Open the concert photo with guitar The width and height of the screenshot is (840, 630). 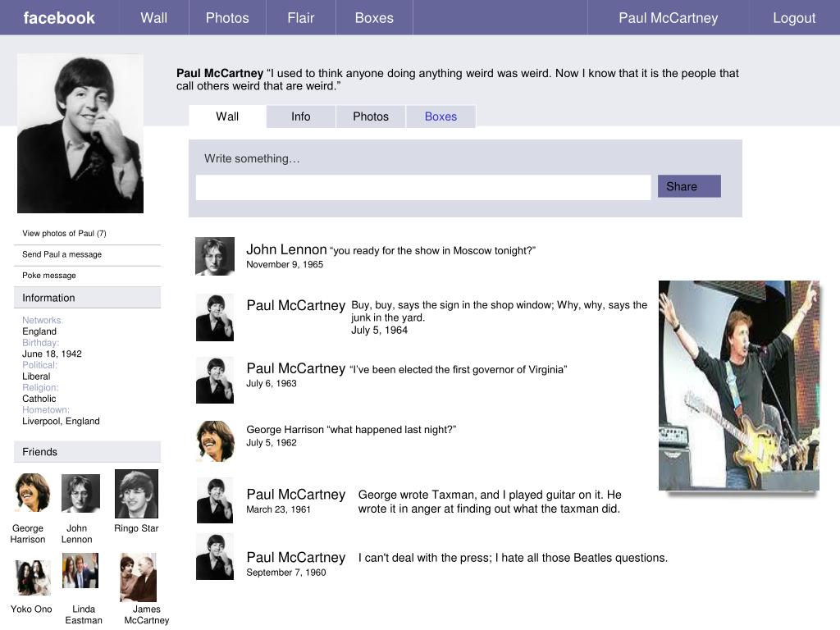click(x=739, y=386)
